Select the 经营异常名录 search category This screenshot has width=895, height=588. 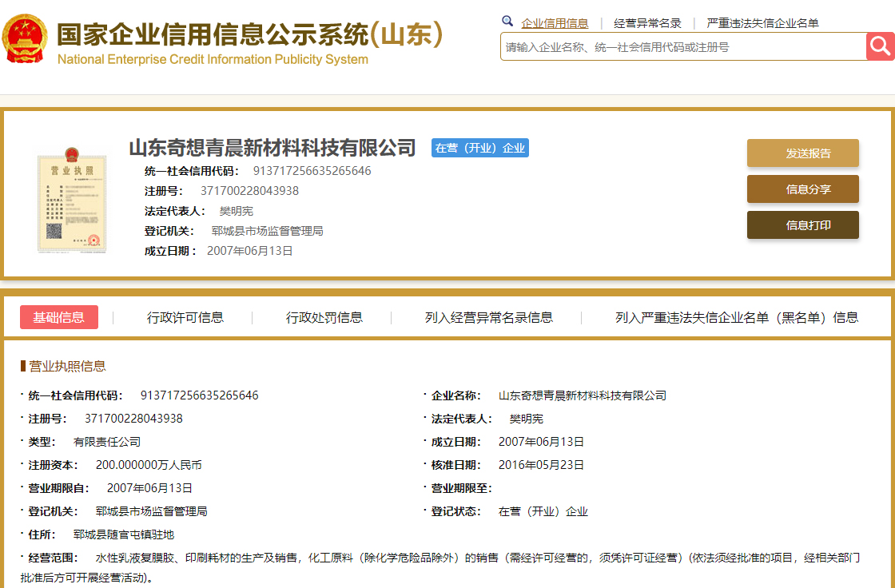647,23
